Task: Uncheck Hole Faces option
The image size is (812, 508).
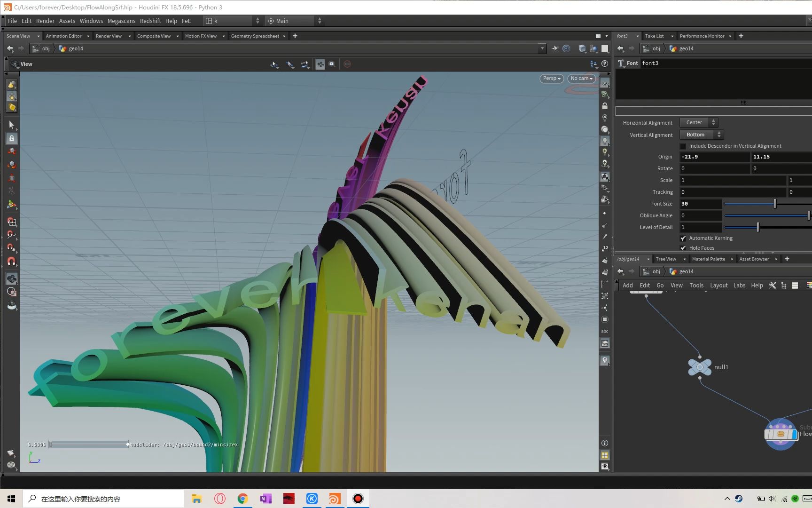Action: tap(683, 248)
